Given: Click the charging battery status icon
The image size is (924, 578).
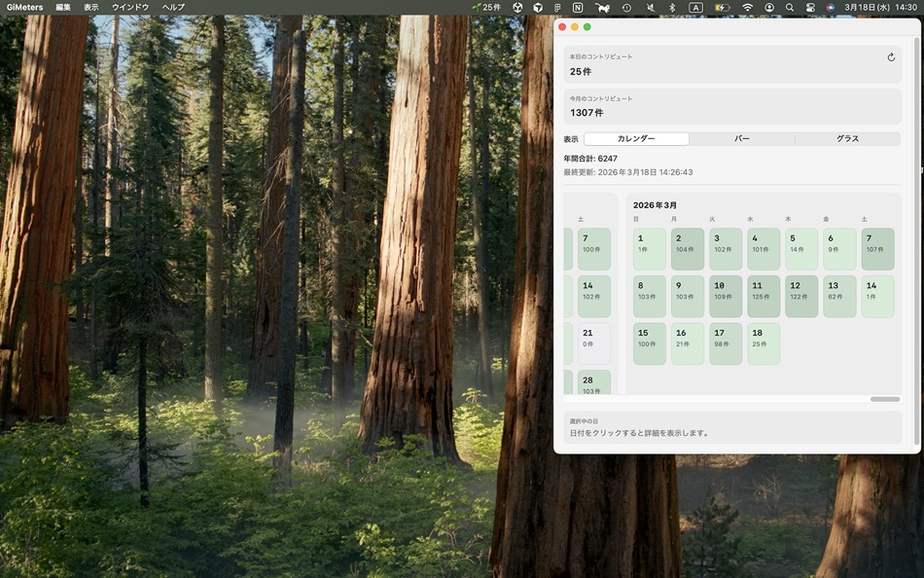Looking at the screenshot, I should click(x=722, y=7).
